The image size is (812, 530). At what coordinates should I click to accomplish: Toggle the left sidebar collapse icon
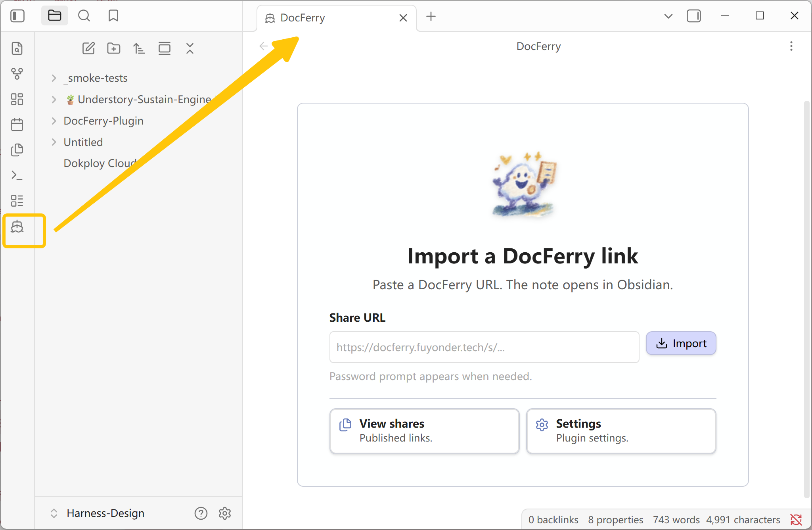(x=17, y=16)
